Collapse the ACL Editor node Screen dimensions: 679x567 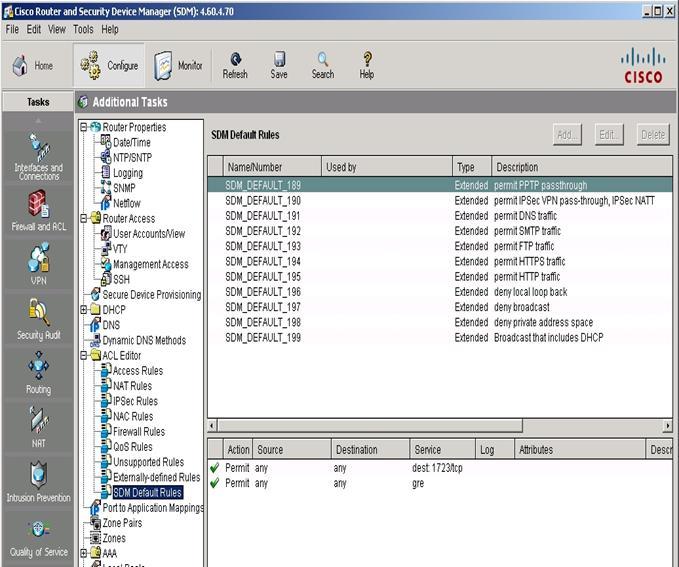tap(84, 356)
